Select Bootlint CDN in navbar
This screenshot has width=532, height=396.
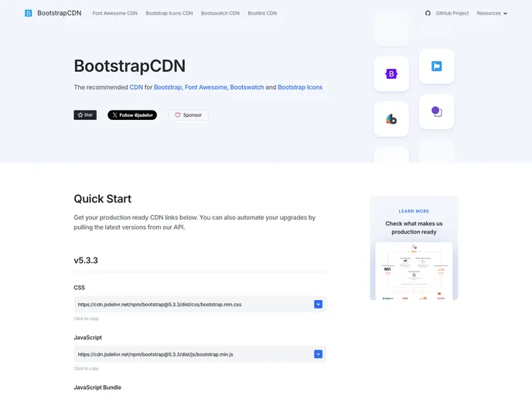262,13
